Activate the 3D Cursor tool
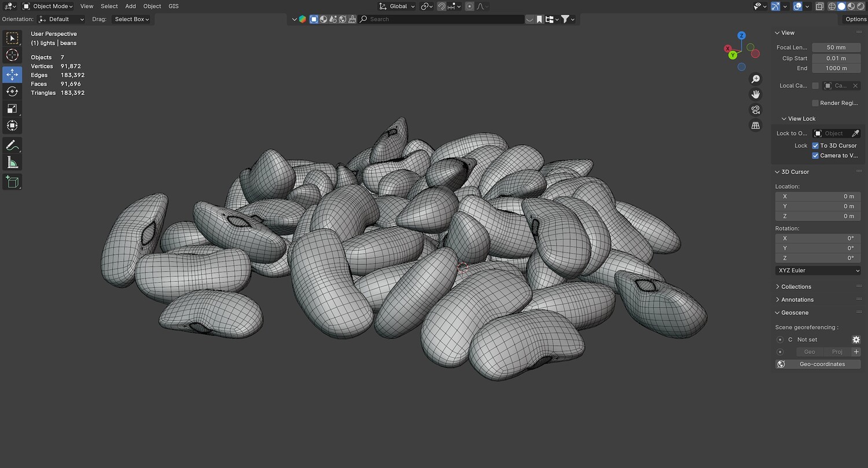 (12, 56)
